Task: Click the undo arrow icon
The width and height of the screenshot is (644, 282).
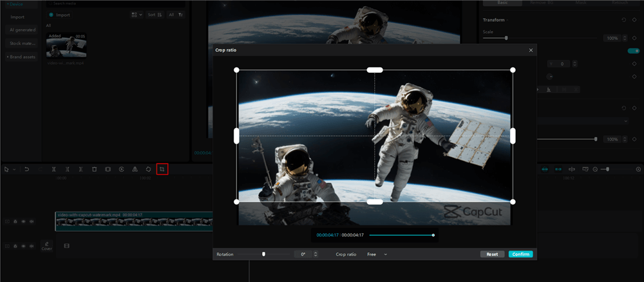Action: coord(26,169)
